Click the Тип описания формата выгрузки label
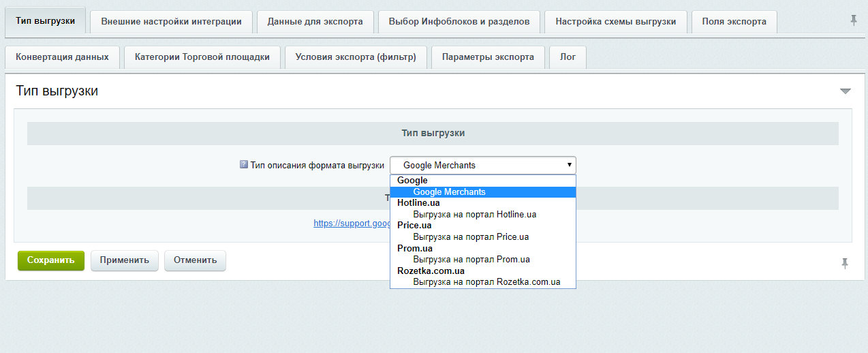Viewport: 868px width, 353px height. click(317, 165)
